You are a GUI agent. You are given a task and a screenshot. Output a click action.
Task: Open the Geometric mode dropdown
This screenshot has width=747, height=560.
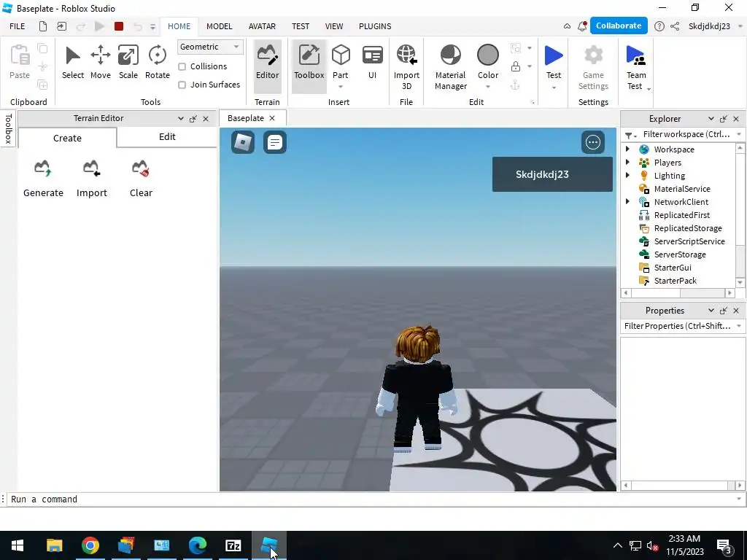pos(210,47)
